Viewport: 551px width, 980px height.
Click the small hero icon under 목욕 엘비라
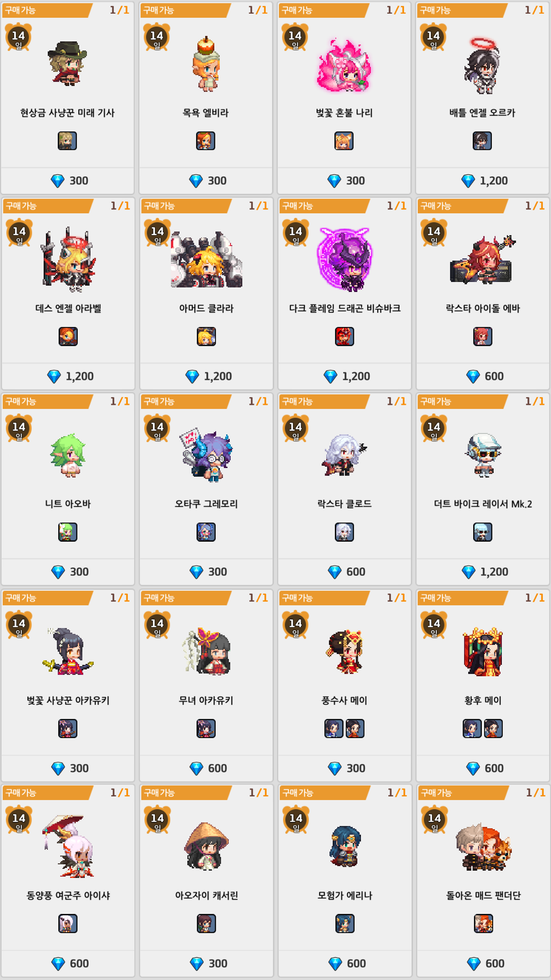coord(205,141)
